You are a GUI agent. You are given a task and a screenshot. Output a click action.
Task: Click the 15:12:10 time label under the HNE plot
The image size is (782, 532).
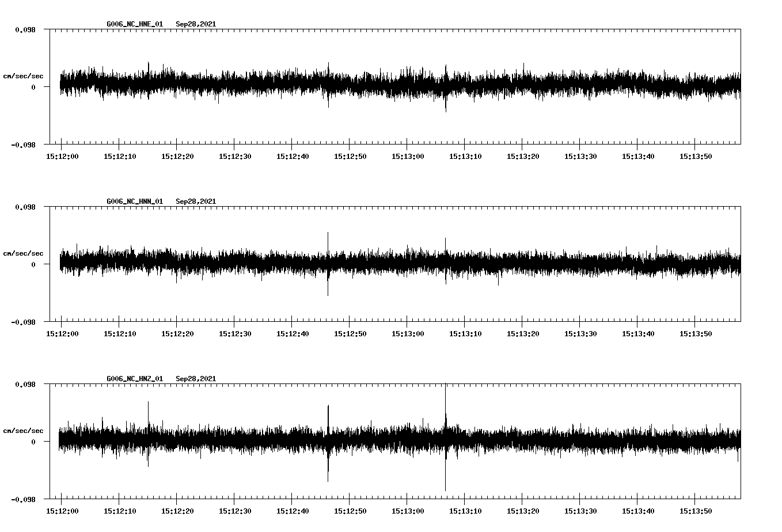120,156
